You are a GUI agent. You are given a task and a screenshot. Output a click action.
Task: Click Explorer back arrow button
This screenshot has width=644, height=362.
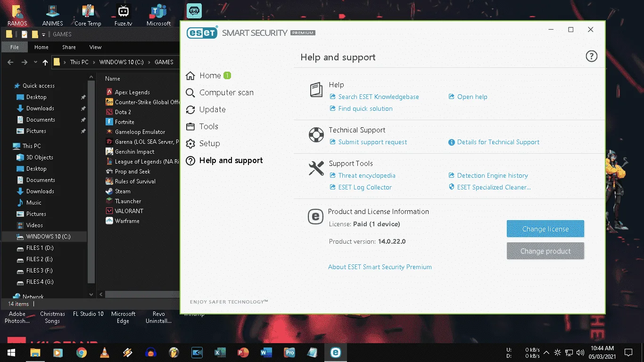pyautogui.click(x=10, y=62)
